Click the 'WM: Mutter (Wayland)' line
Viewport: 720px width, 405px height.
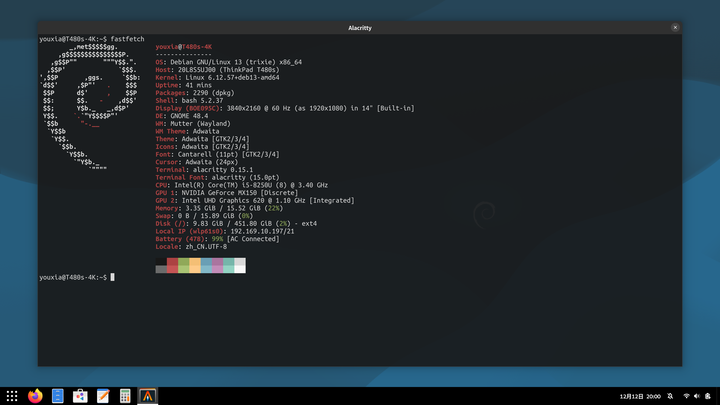point(193,124)
